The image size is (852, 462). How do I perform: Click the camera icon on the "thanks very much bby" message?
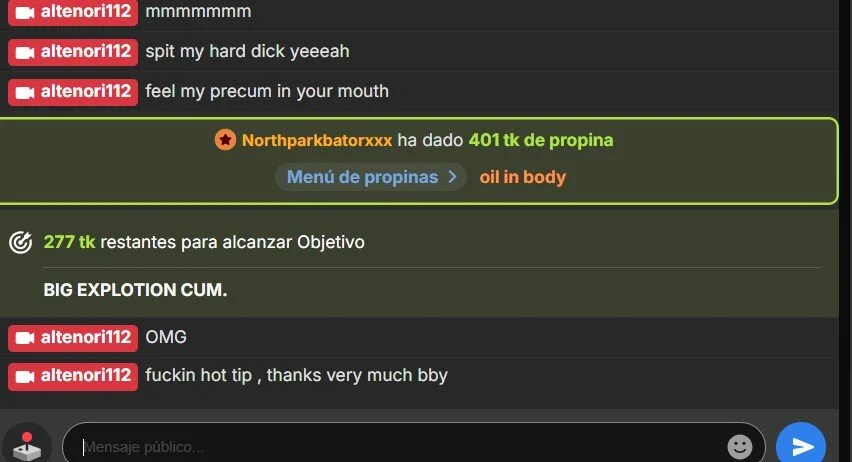pyautogui.click(x=24, y=376)
